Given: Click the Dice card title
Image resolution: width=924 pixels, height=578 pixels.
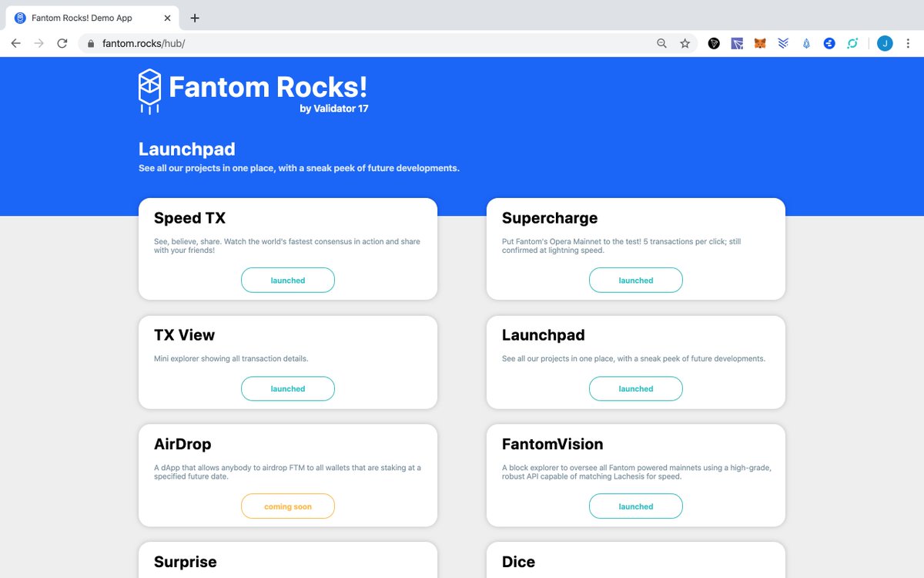Looking at the screenshot, I should (x=518, y=562).
